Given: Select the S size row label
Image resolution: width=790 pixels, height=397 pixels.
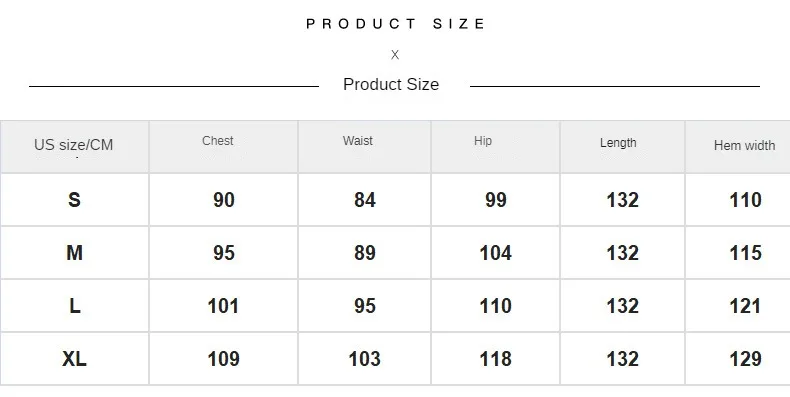Looking at the screenshot, I should pyautogui.click(x=74, y=200).
